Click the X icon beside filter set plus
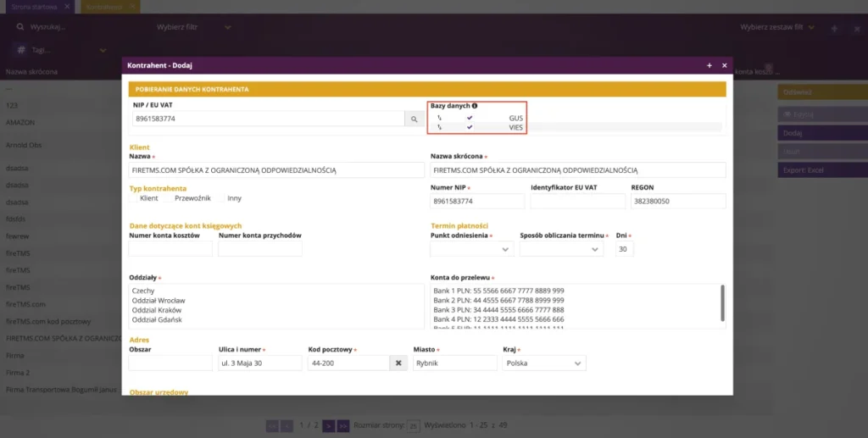 (856, 28)
